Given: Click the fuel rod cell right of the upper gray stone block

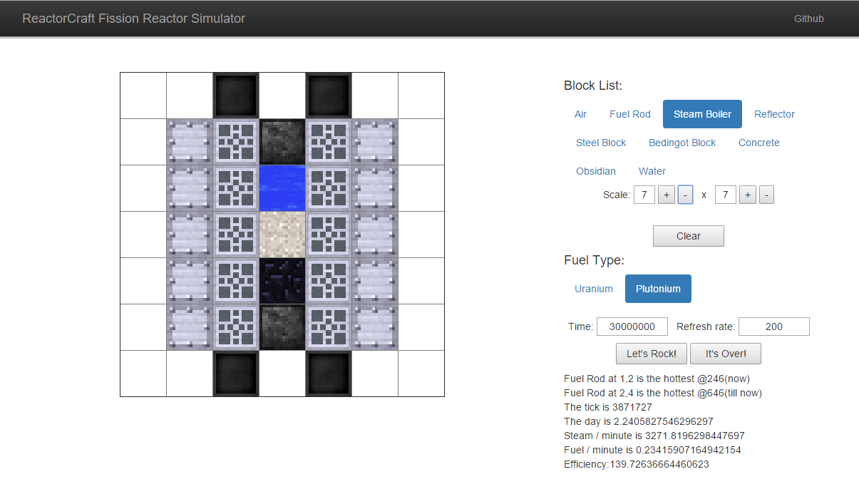Looking at the screenshot, I should coord(329,142).
